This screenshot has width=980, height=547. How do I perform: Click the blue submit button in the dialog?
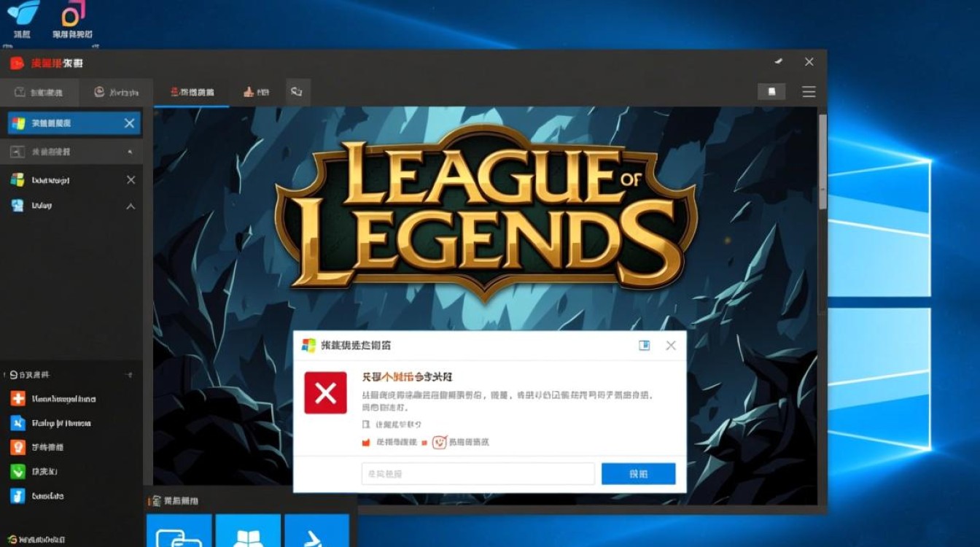[638, 473]
